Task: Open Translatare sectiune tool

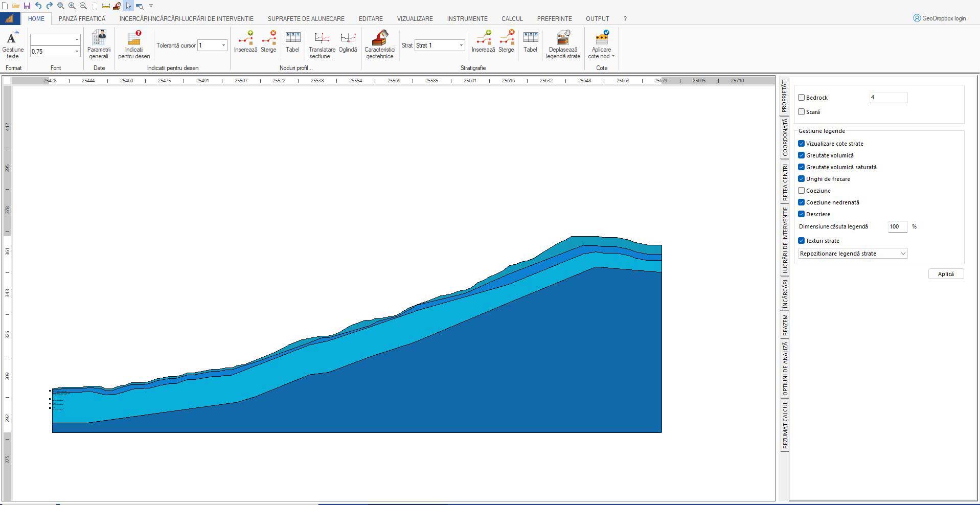Action: [322, 44]
